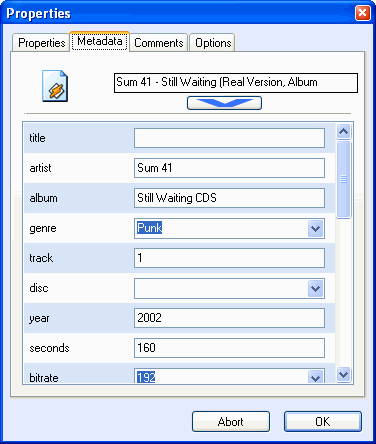Open the disc dropdown arrow

315,288
